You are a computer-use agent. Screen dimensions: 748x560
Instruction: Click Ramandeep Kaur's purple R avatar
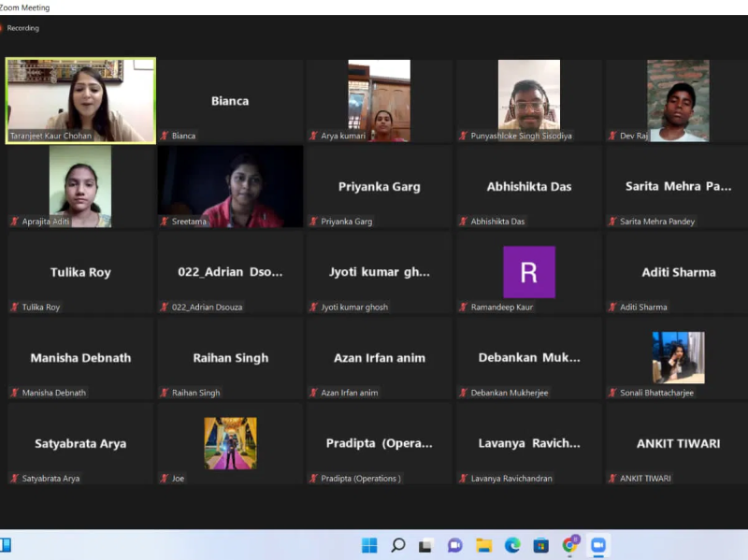click(x=528, y=272)
